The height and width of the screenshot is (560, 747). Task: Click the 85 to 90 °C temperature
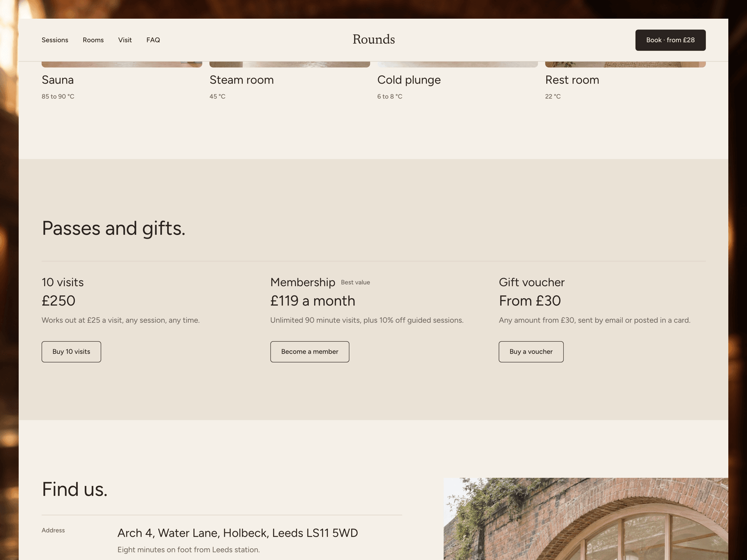58,97
